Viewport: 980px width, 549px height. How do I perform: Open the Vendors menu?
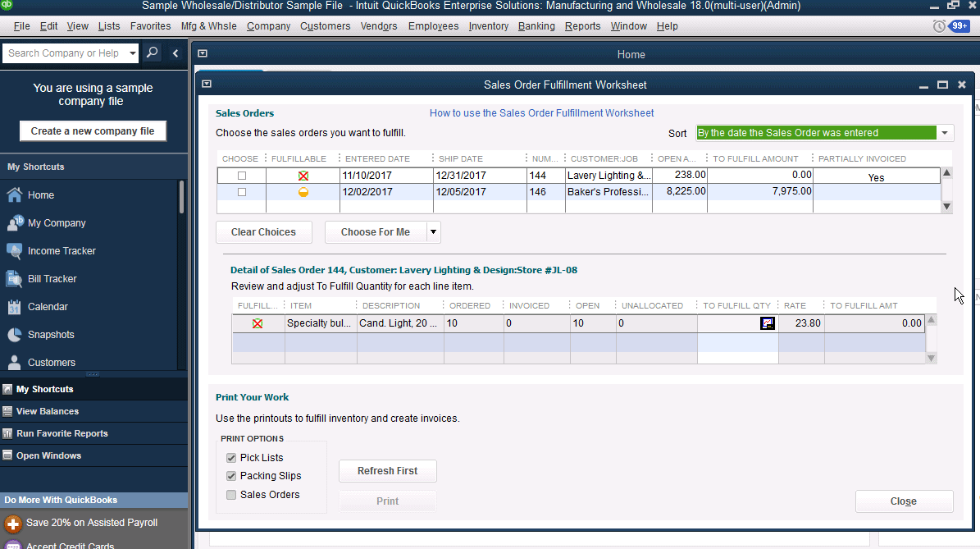(x=379, y=26)
